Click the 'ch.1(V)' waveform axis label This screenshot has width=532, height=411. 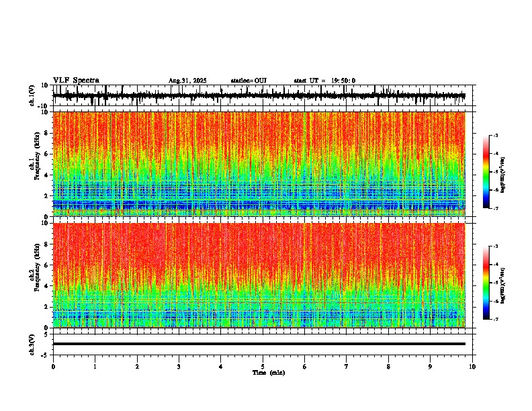32,95
